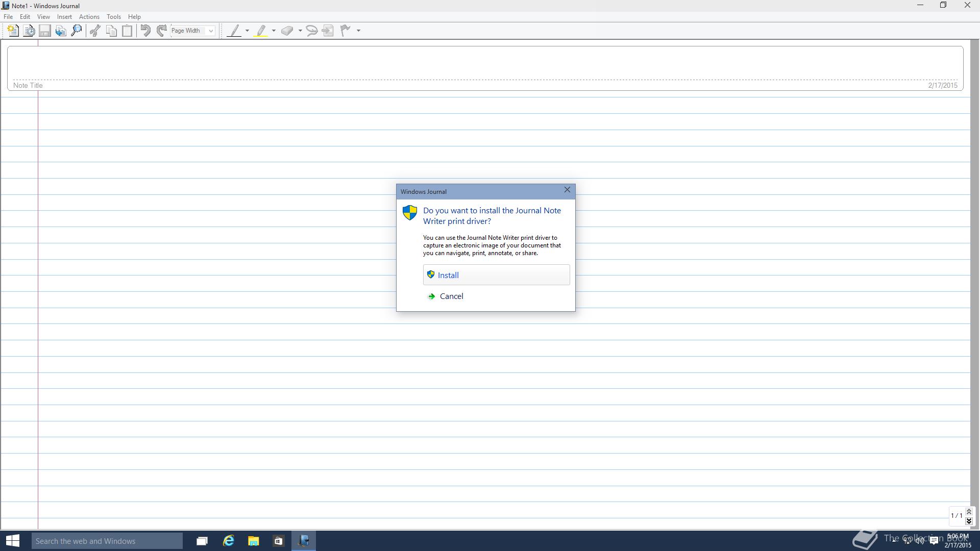
Task: Open the Help menu
Action: pos(134,17)
